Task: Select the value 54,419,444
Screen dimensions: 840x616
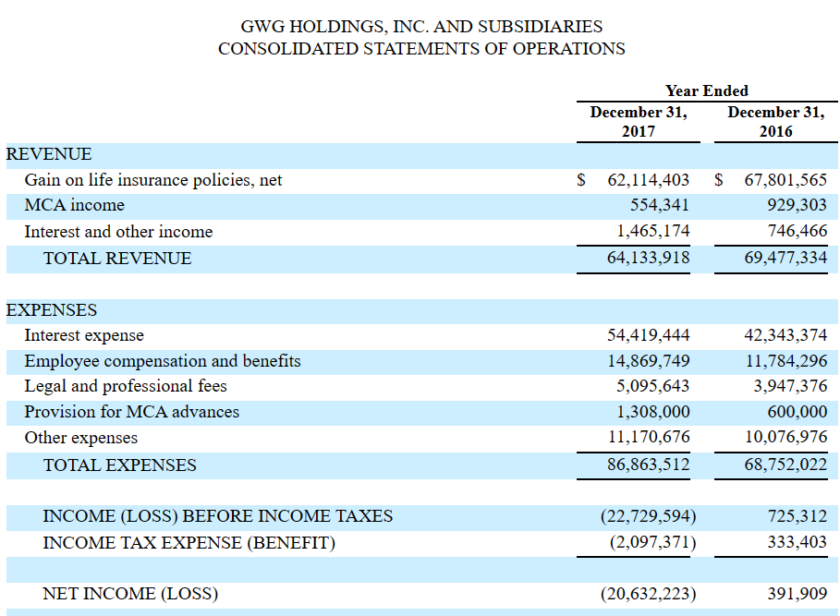Action: point(648,335)
